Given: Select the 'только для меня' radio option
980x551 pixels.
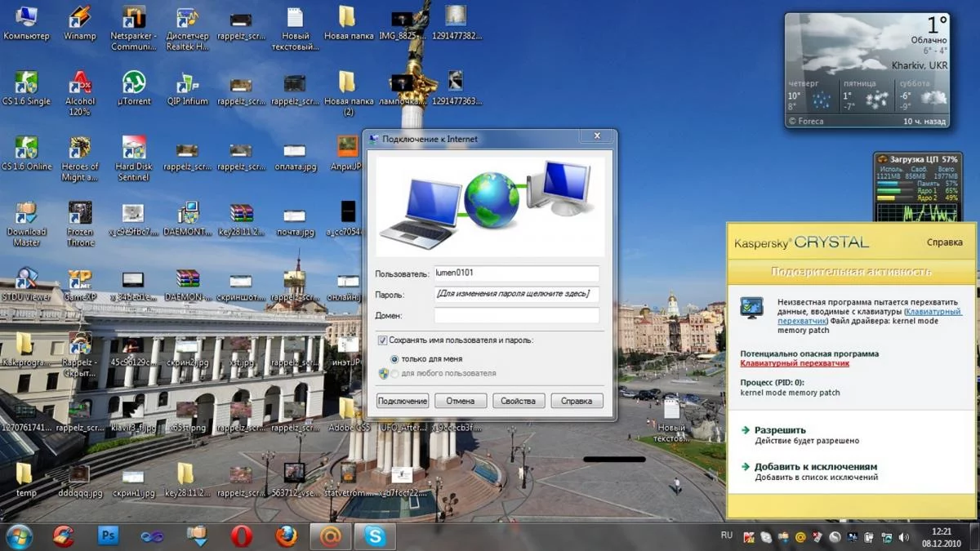Looking at the screenshot, I should (x=395, y=359).
